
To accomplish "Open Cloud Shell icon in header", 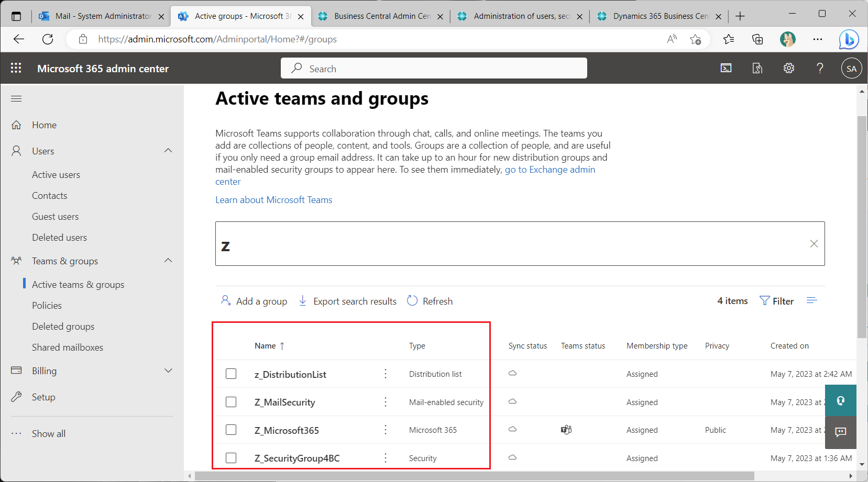I will (726, 68).
